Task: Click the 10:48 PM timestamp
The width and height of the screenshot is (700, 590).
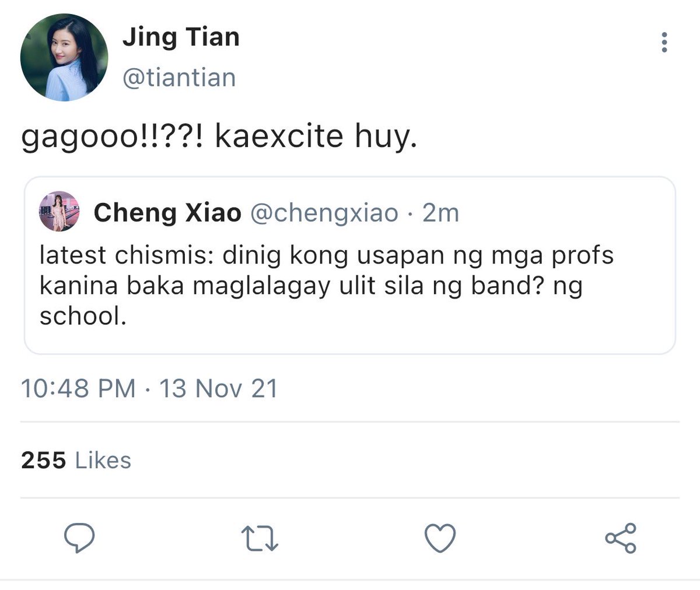Action: 78,388
